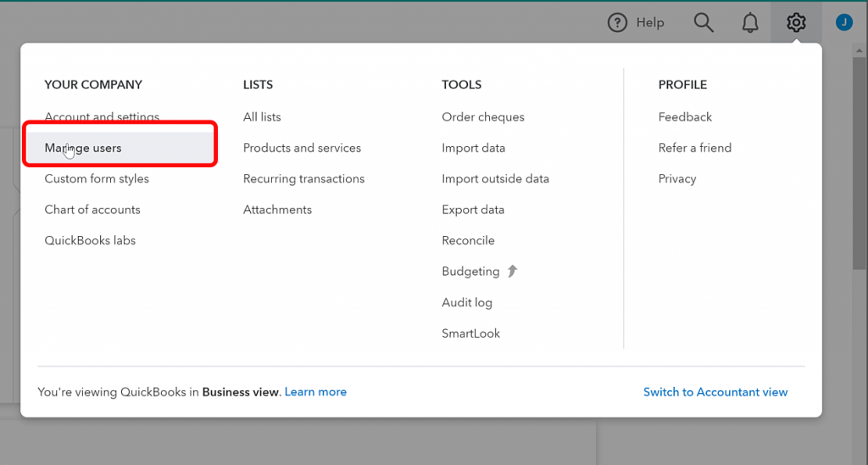Open the Attachments list

(277, 210)
